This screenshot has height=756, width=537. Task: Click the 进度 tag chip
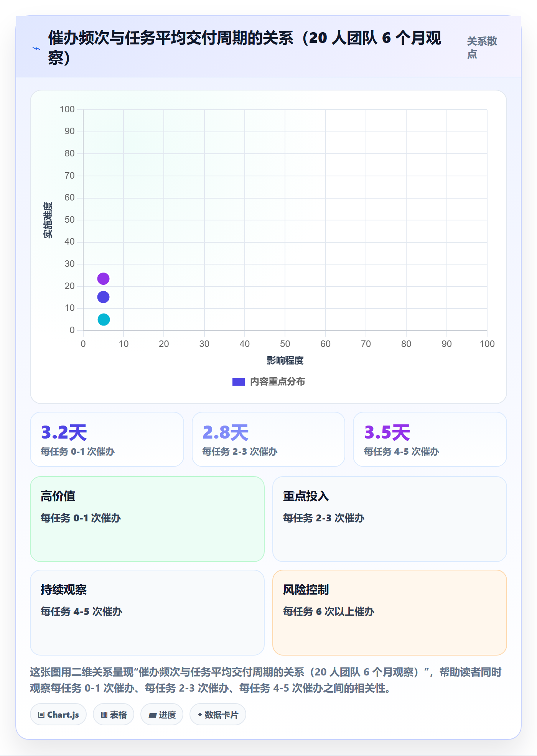[162, 715]
